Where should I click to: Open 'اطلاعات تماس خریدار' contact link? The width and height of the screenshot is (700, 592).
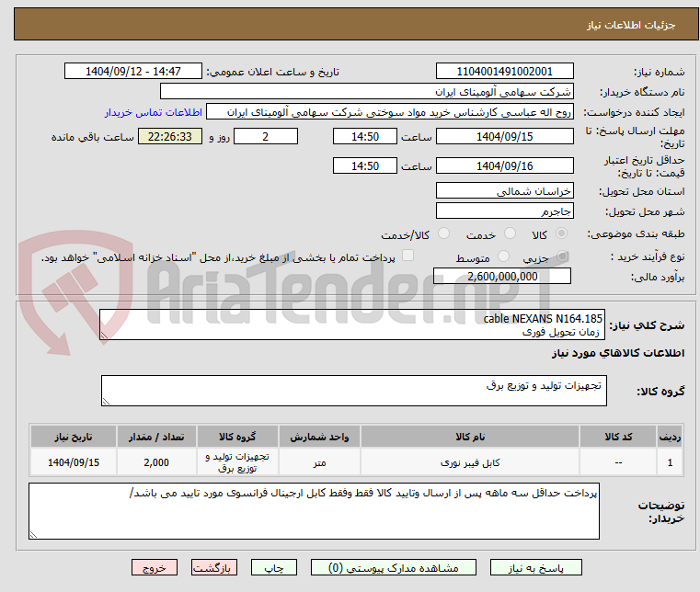154,112
